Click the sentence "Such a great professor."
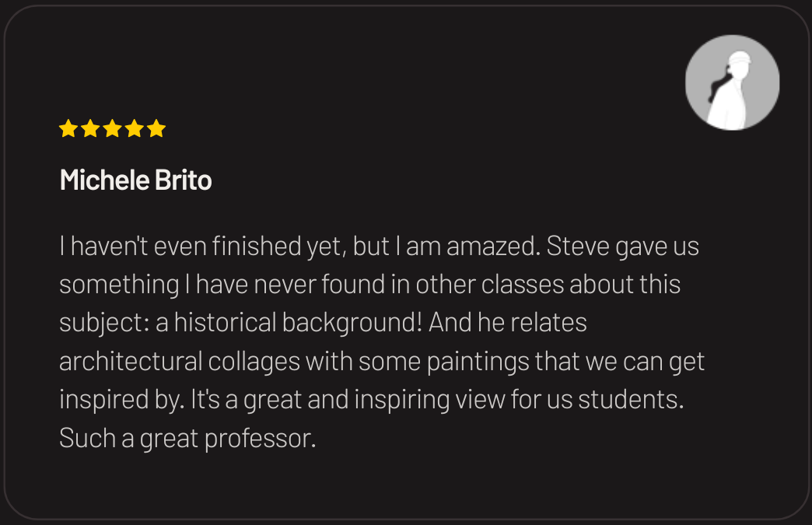 click(x=187, y=439)
